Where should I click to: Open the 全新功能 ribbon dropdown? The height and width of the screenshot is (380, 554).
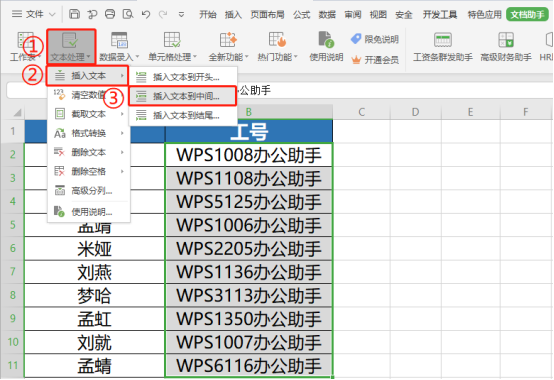[229, 47]
